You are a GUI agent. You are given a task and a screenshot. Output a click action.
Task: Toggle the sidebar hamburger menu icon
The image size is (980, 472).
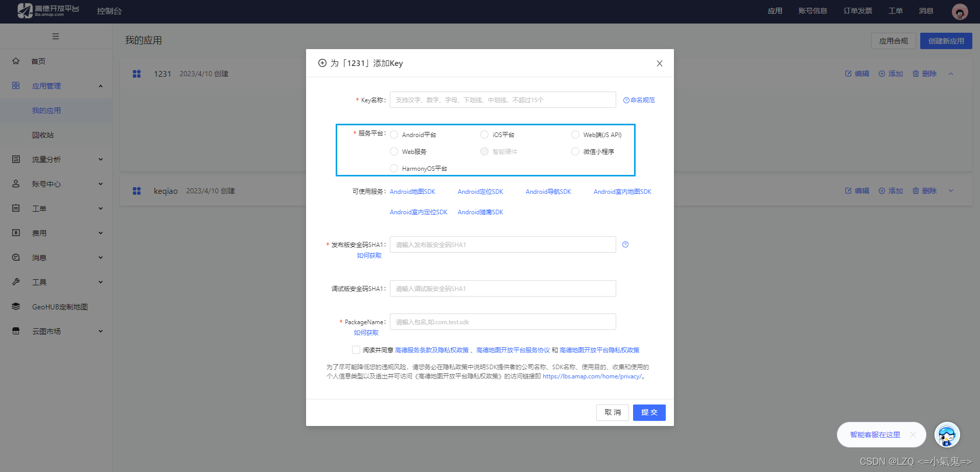point(56,36)
